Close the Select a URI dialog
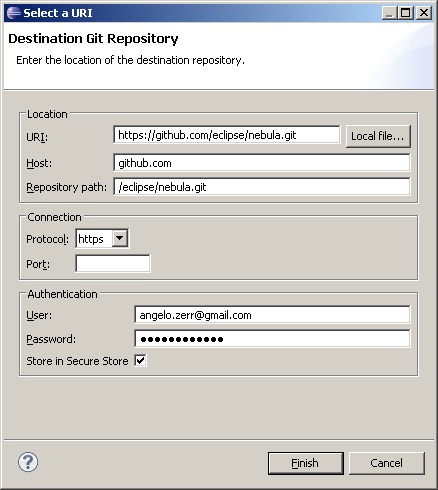The height and width of the screenshot is (490, 438). click(x=424, y=13)
